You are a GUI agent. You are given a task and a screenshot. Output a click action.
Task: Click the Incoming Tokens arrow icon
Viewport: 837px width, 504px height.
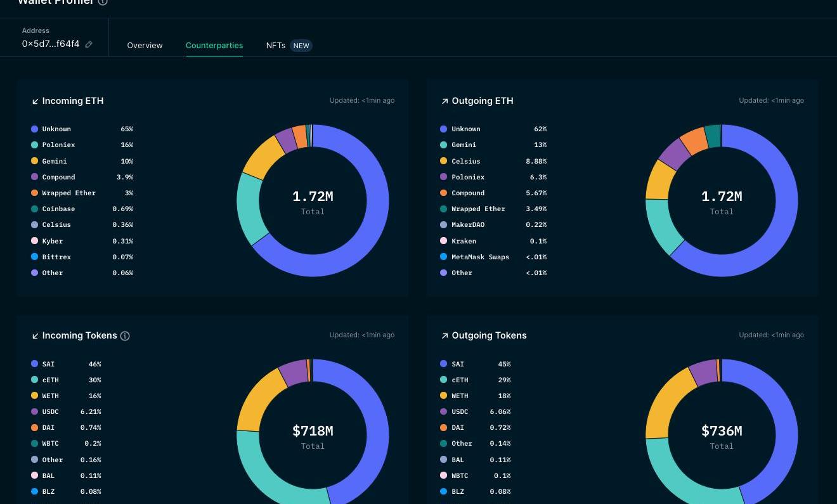coord(35,336)
